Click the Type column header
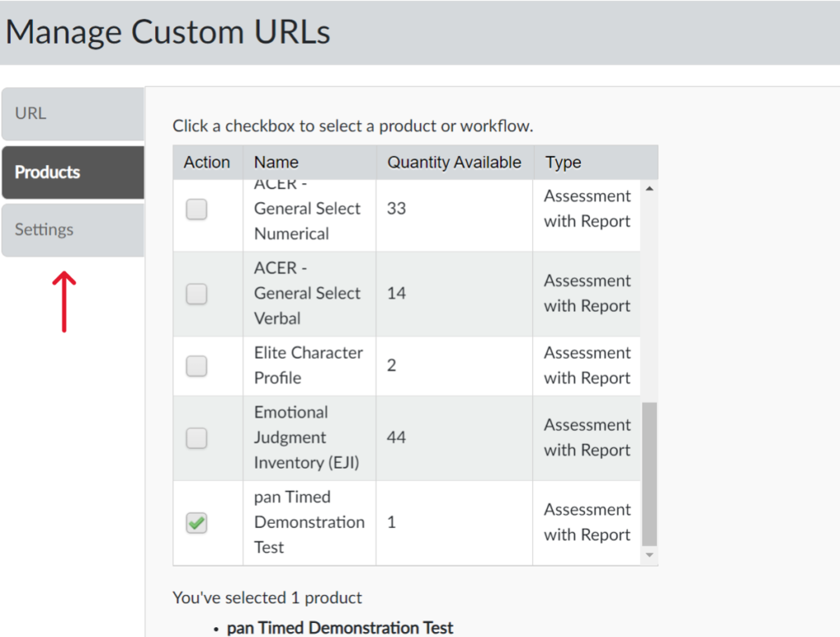The height and width of the screenshot is (637, 840). pos(563,163)
